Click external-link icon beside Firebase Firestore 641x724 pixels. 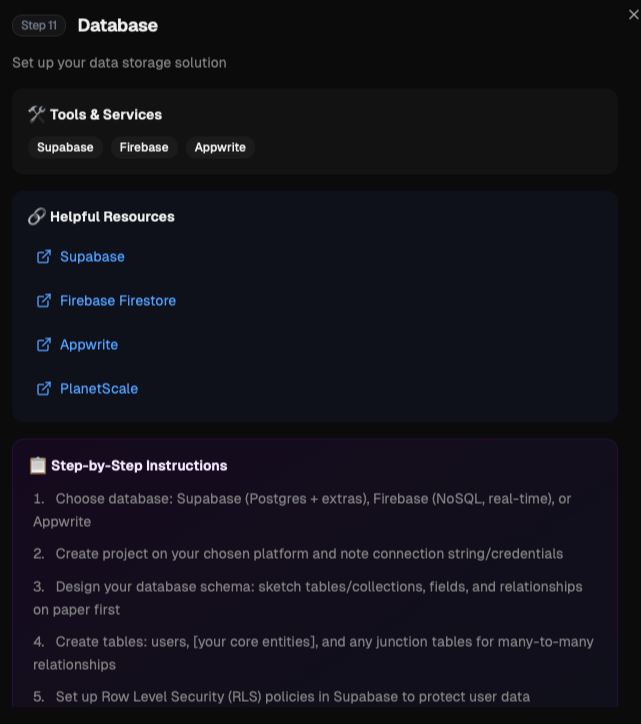click(44, 301)
